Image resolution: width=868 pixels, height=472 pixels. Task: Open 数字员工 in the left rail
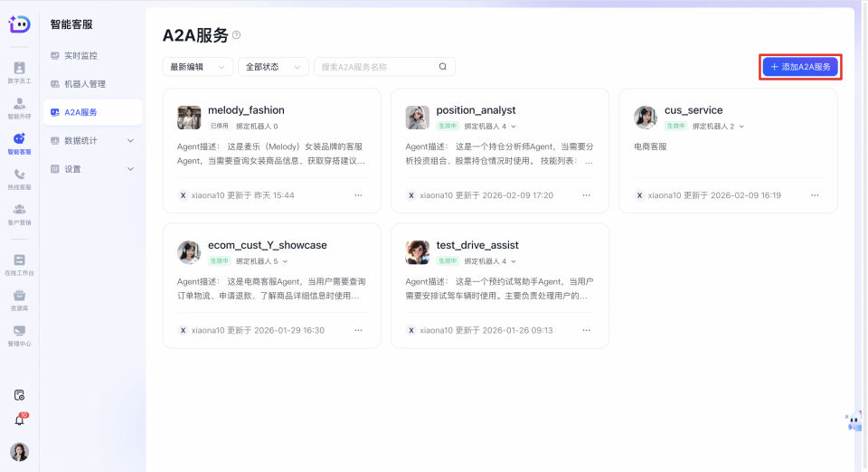click(x=19, y=71)
